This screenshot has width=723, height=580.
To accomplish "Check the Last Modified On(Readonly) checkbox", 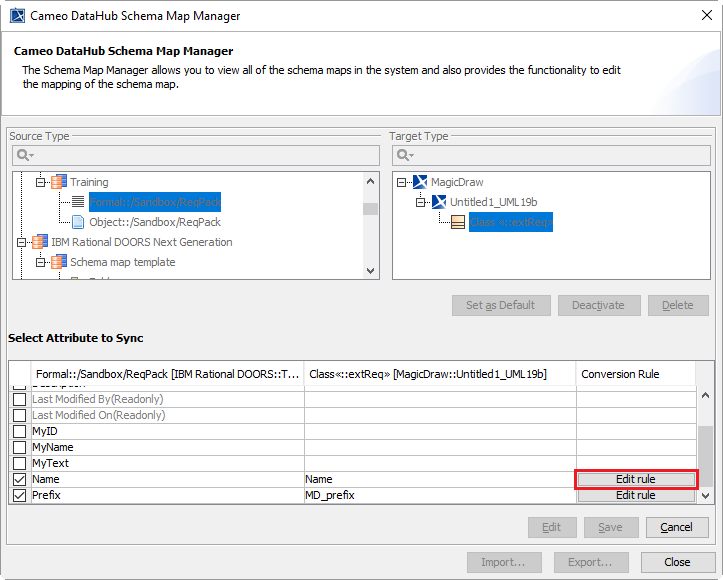I will tap(19, 415).
